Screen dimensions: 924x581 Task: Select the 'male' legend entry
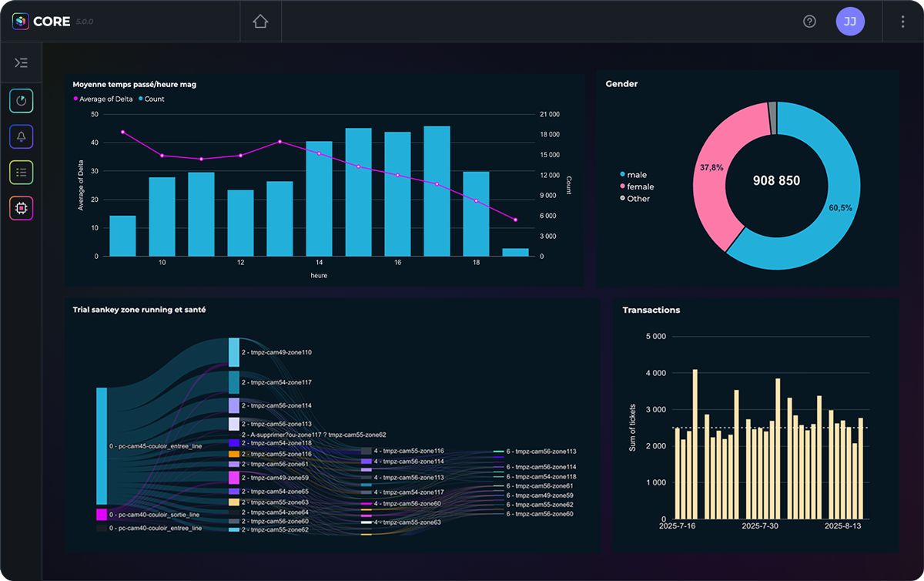click(x=638, y=174)
